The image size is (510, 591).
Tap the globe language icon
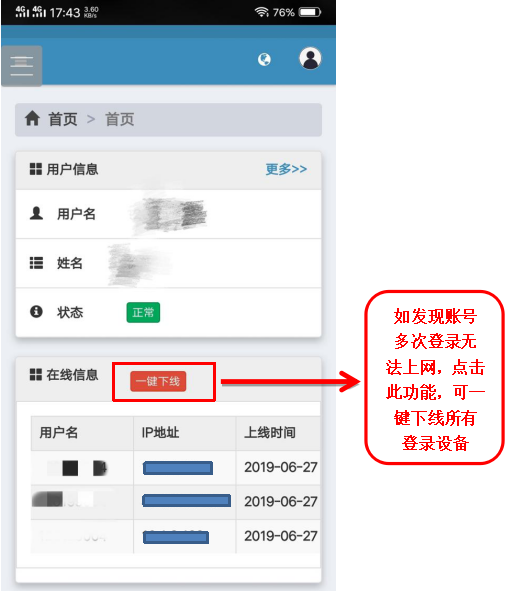click(264, 59)
